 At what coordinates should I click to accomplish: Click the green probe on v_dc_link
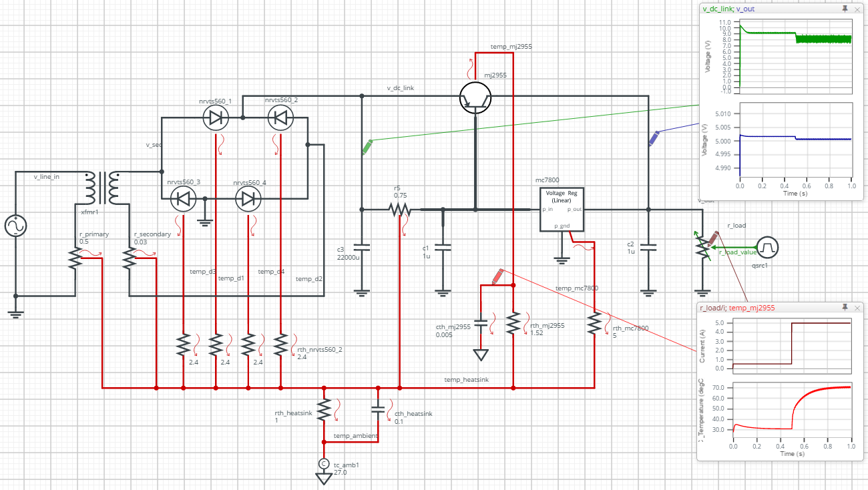(x=367, y=147)
